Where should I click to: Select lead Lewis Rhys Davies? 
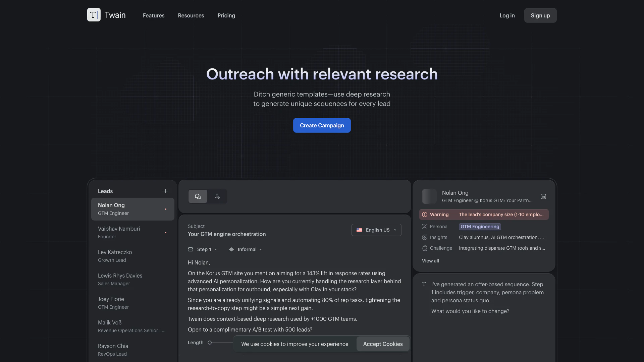pos(133,280)
